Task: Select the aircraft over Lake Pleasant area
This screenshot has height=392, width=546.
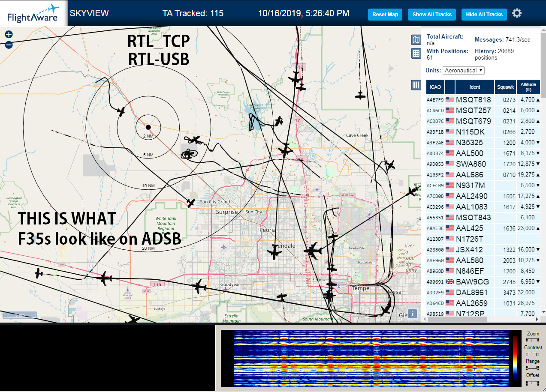Action: 279,121
